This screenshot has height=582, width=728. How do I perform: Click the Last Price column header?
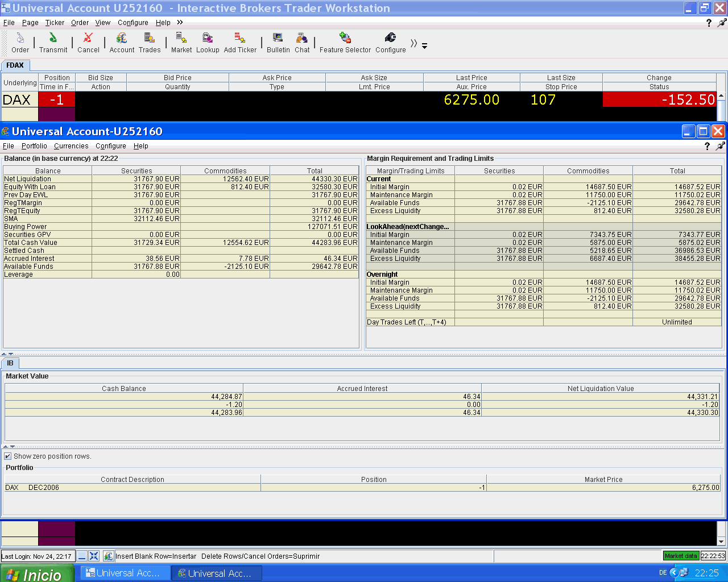(x=471, y=78)
